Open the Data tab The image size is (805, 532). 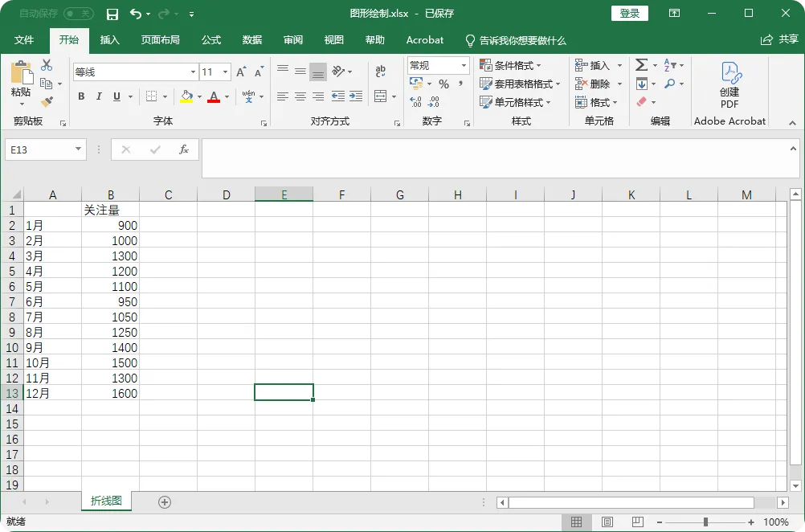coord(252,40)
